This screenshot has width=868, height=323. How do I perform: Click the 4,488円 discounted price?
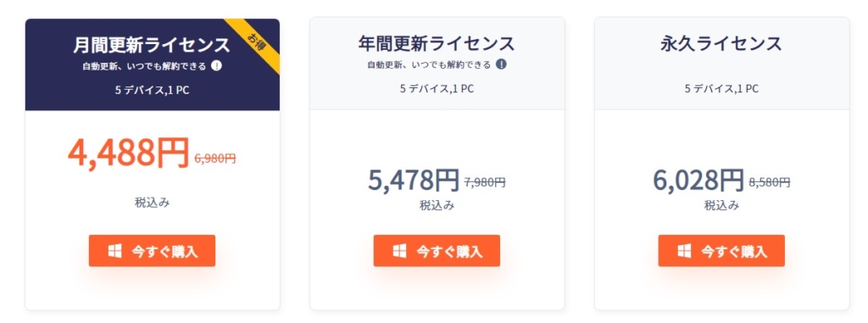(x=129, y=153)
